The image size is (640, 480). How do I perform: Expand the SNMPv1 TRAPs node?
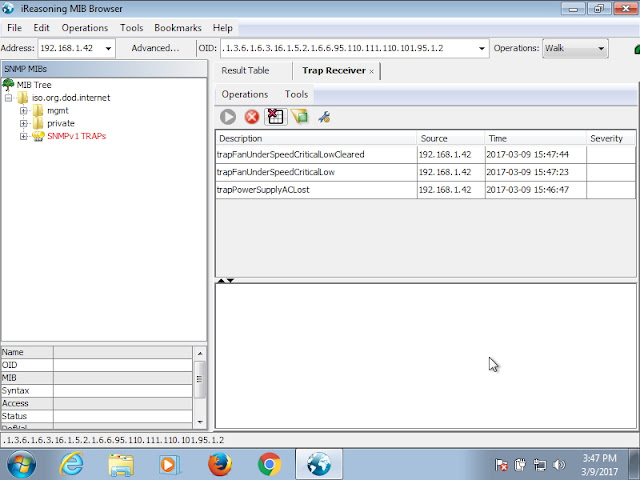[x=23, y=136]
